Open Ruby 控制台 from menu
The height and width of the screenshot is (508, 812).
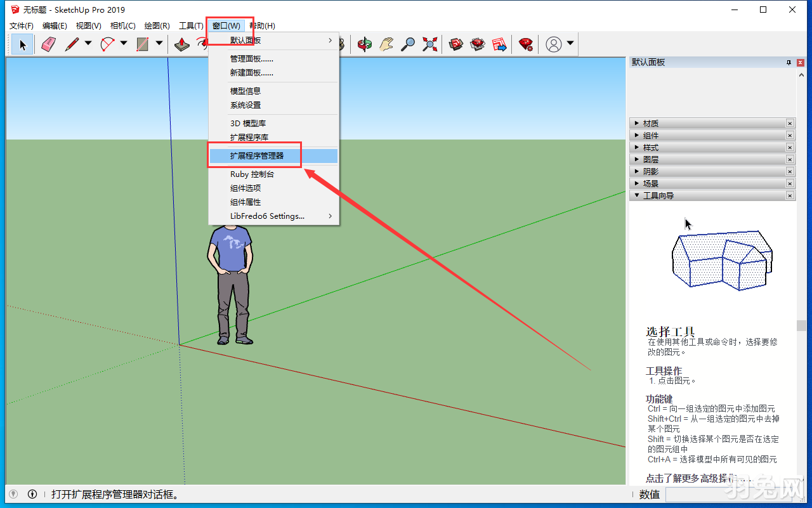tap(252, 174)
